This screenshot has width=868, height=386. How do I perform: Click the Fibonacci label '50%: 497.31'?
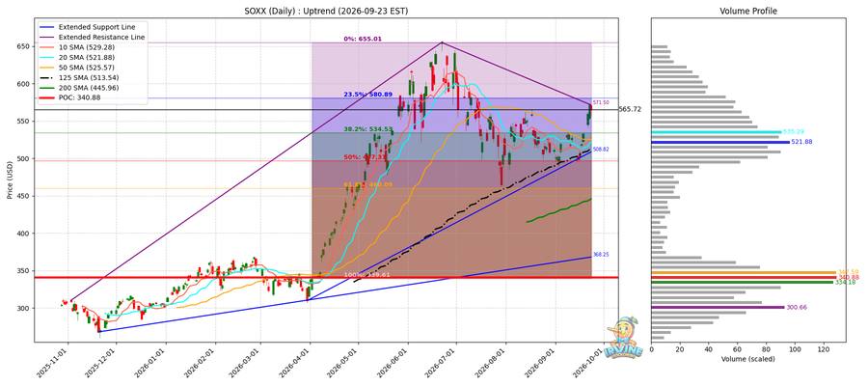click(x=366, y=157)
